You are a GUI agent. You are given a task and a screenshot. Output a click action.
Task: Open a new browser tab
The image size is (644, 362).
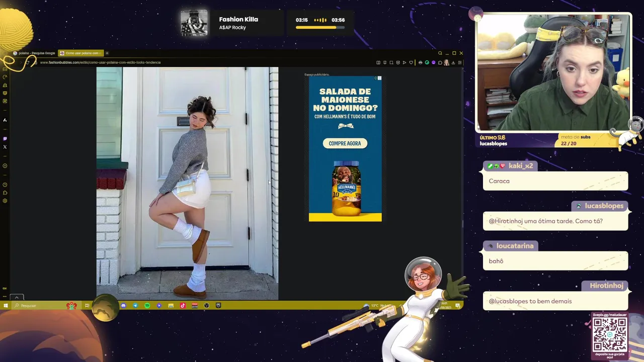107,53
